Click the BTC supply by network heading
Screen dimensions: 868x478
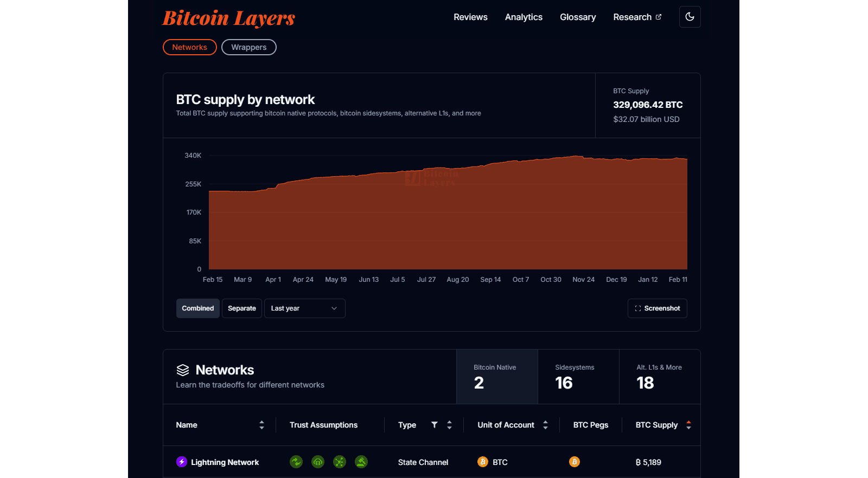click(x=245, y=100)
